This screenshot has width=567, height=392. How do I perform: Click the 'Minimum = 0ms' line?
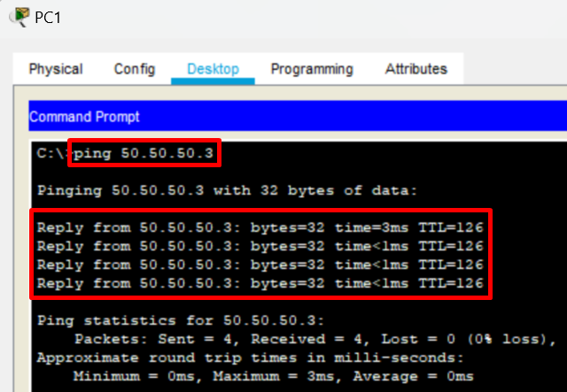(274, 376)
